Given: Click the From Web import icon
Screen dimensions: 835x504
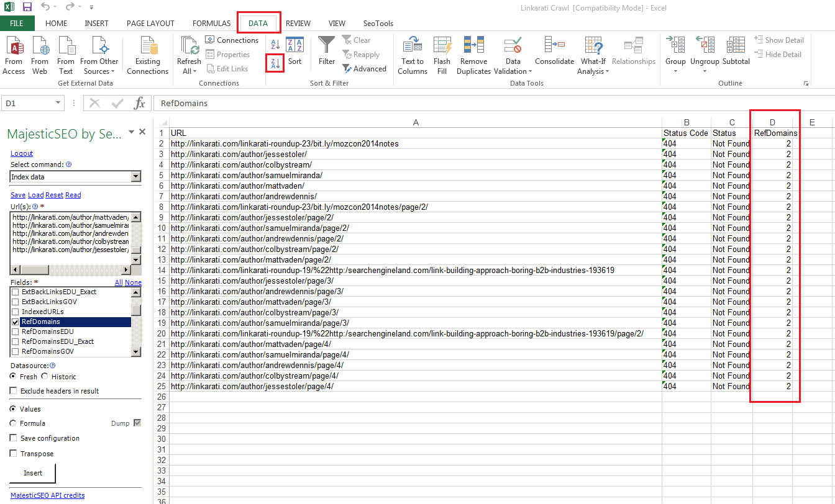Looking at the screenshot, I should [x=40, y=46].
